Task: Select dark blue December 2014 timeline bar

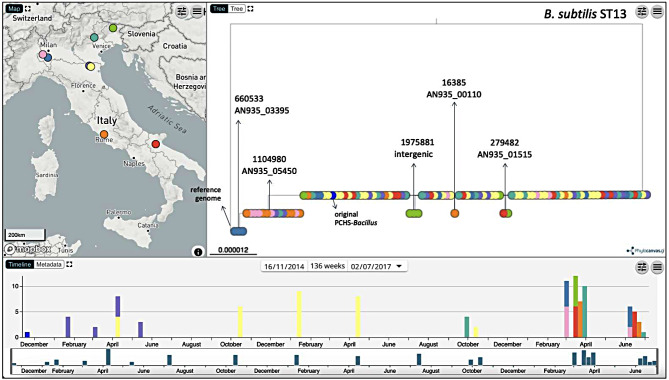Action: pyautogui.click(x=27, y=335)
